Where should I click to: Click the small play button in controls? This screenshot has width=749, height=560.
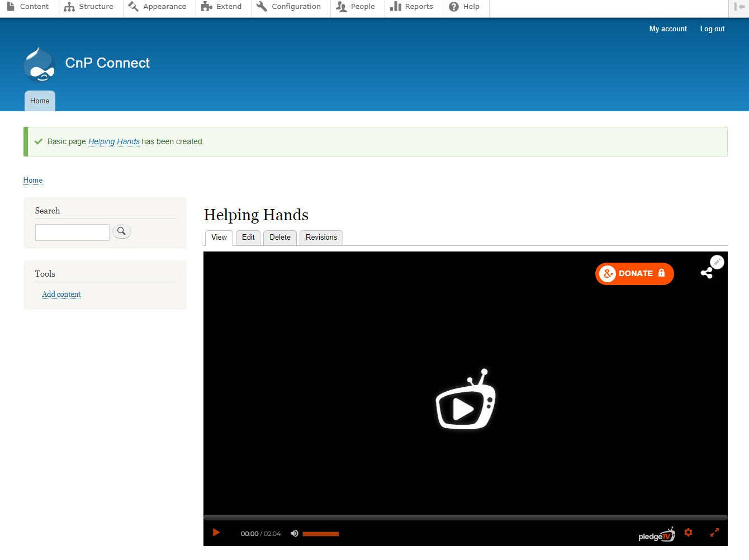click(x=216, y=533)
